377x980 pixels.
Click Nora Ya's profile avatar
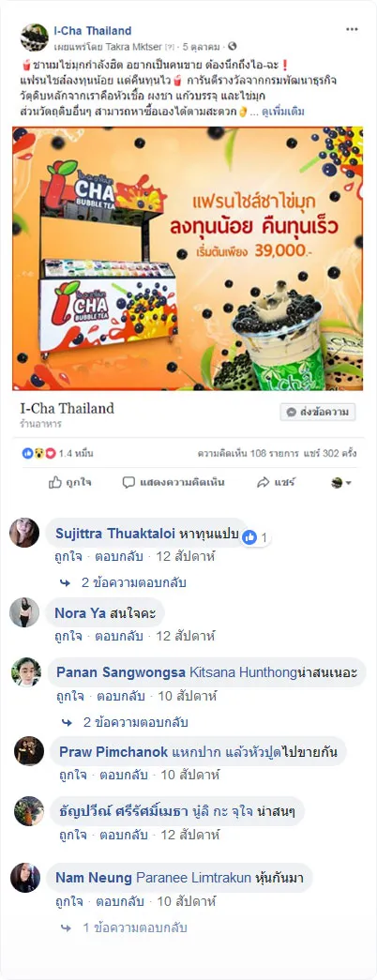click(24, 611)
